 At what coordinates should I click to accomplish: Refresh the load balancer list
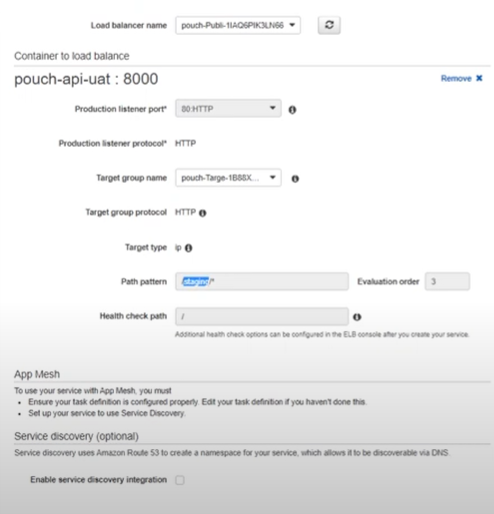[x=329, y=25]
